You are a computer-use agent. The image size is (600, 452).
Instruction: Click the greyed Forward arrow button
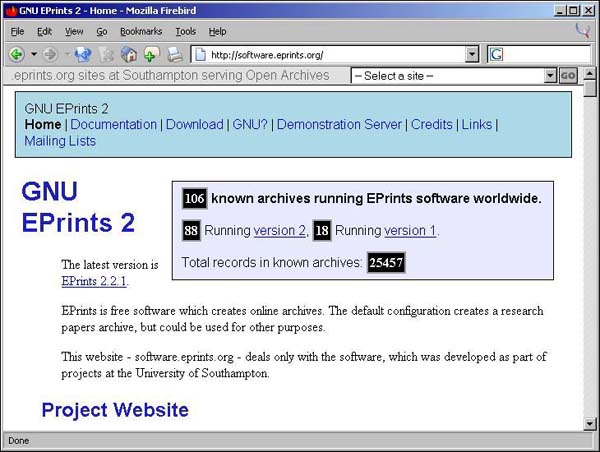pyautogui.click(x=50, y=55)
